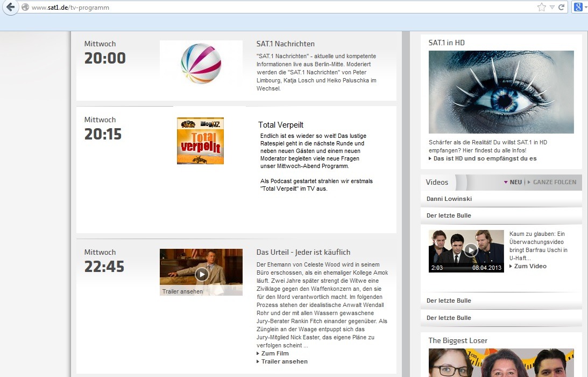Click the globe site identity icon

pyautogui.click(x=25, y=7)
